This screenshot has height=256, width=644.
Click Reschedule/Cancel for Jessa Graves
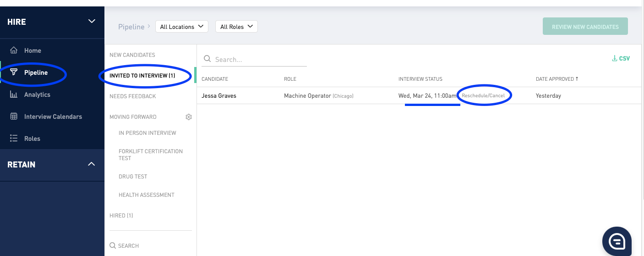483,96
